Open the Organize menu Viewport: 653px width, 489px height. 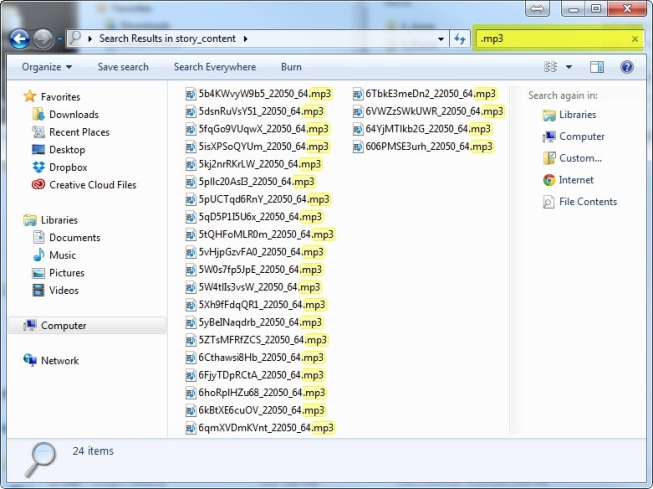click(47, 67)
